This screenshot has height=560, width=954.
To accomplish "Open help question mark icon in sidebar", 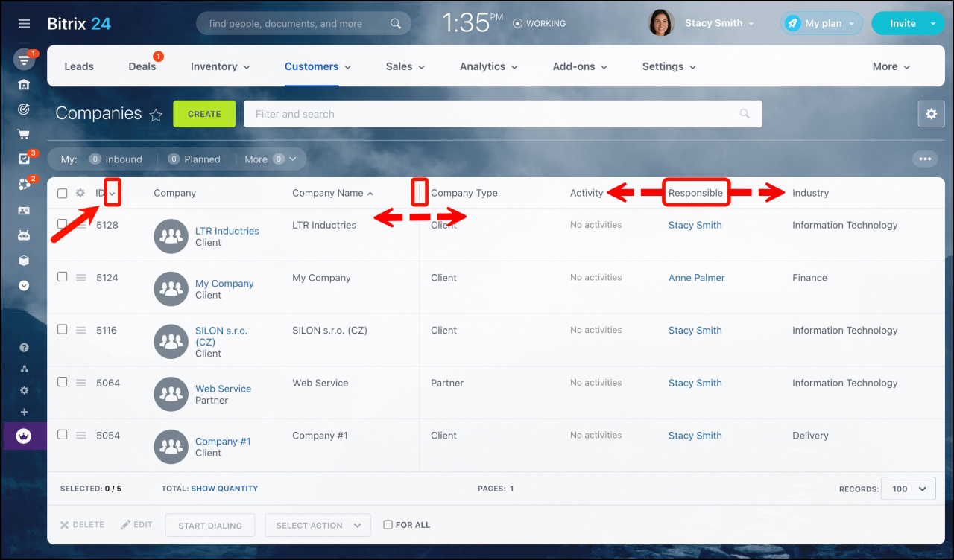I will (x=24, y=347).
